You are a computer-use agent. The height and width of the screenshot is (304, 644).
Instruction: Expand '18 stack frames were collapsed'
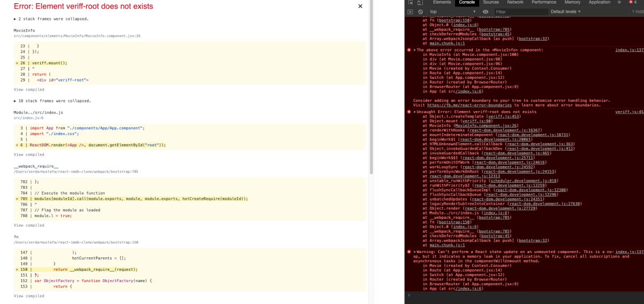[x=52, y=101]
